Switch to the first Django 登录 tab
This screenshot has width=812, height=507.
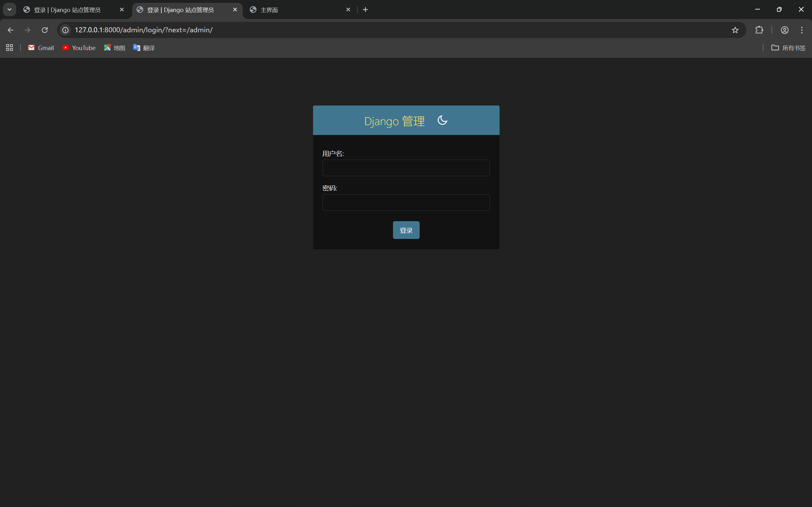click(67, 10)
